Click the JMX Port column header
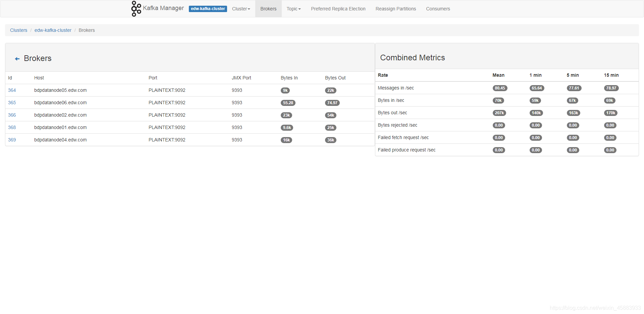 tap(241, 78)
